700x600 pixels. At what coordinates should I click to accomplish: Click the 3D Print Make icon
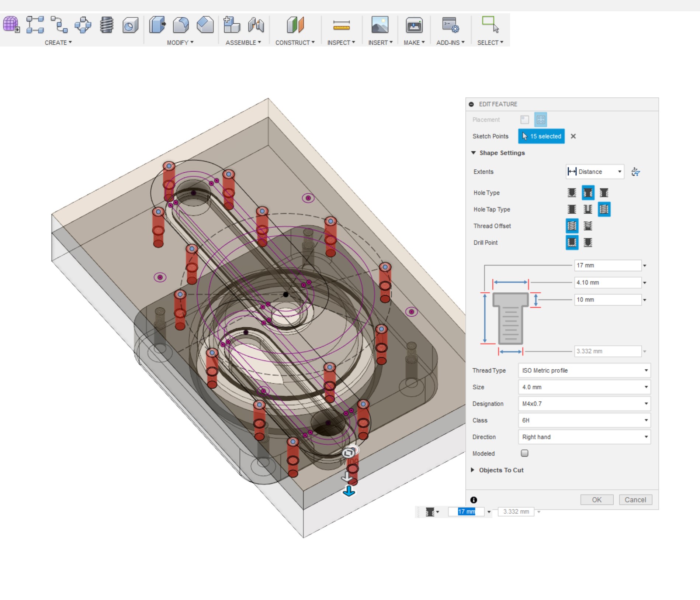tap(414, 25)
